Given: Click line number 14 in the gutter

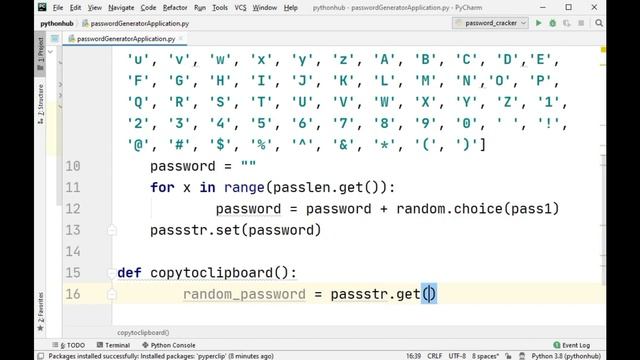Looking at the screenshot, I should (x=73, y=252).
